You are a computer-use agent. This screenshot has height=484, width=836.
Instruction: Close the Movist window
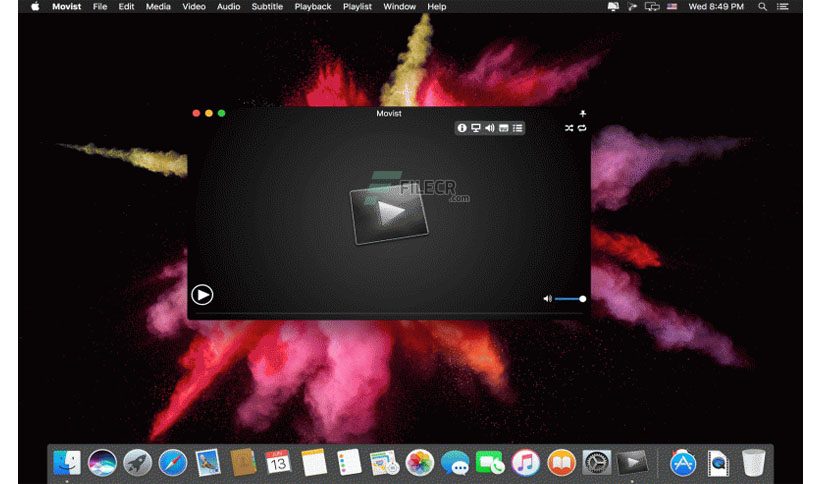click(x=196, y=113)
